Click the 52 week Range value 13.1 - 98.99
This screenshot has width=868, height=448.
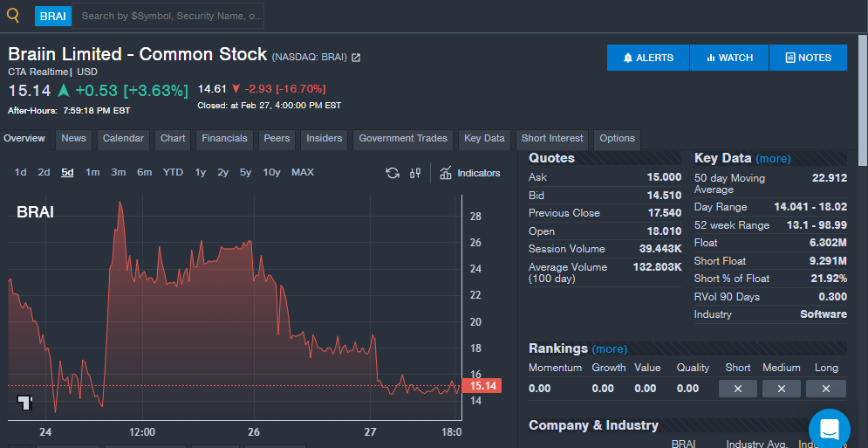[817, 225]
